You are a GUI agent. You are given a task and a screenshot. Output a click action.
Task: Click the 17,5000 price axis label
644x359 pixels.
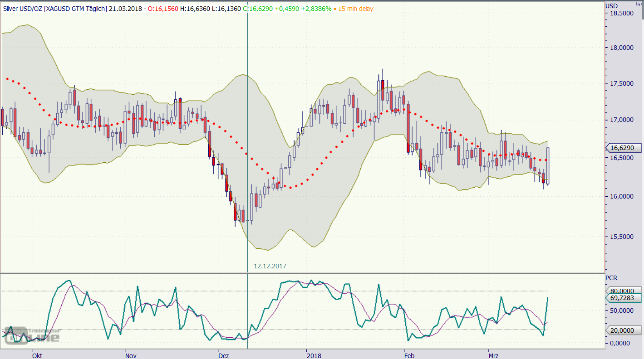[621, 84]
